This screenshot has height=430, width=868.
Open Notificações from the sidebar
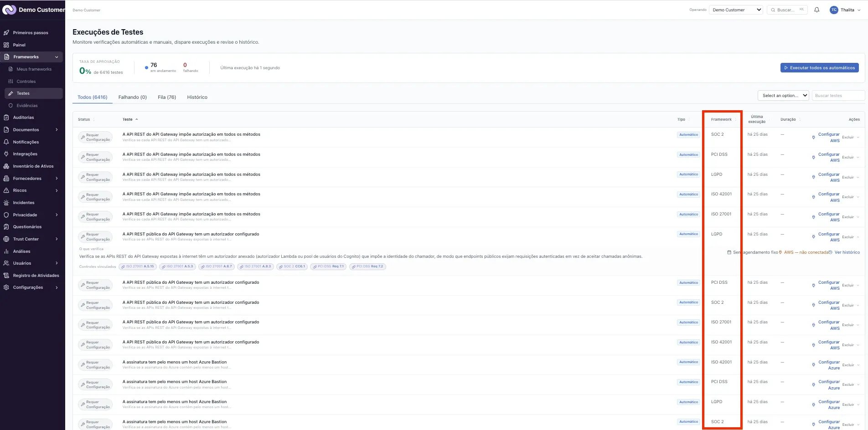click(26, 142)
